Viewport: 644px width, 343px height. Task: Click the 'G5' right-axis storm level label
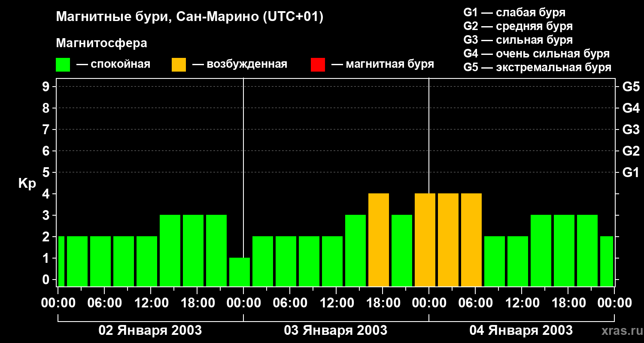pos(631,87)
